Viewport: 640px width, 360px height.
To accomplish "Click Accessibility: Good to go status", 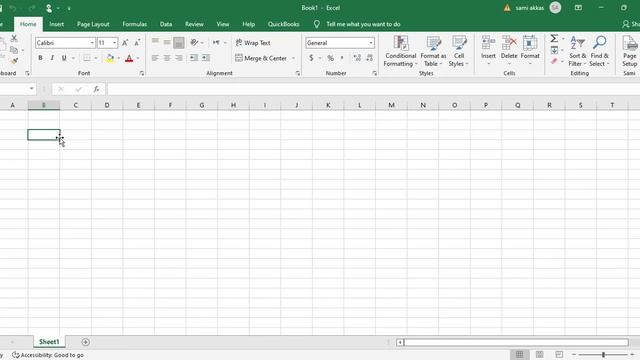I will 48,355.
